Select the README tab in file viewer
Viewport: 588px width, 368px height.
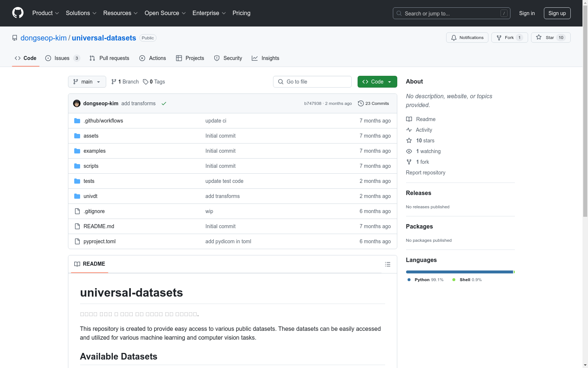[90, 264]
